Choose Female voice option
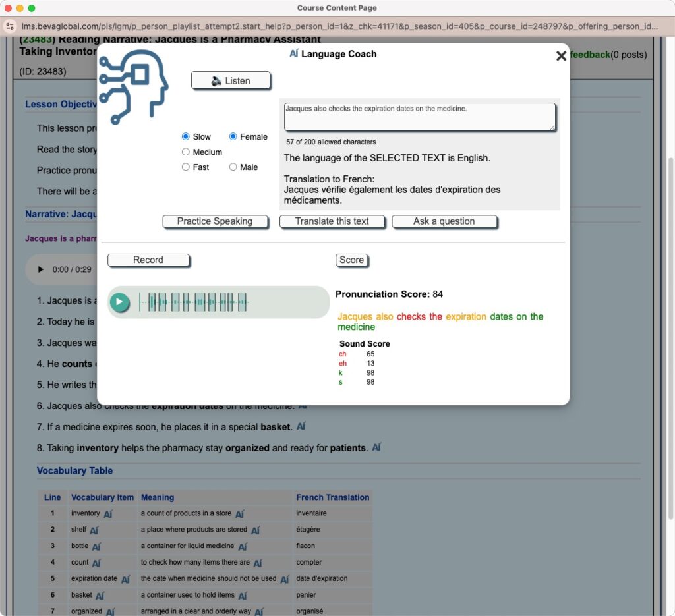 click(x=233, y=136)
